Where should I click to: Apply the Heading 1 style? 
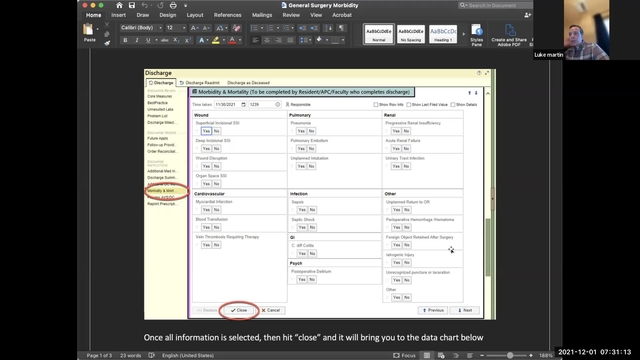click(x=443, y=34)
